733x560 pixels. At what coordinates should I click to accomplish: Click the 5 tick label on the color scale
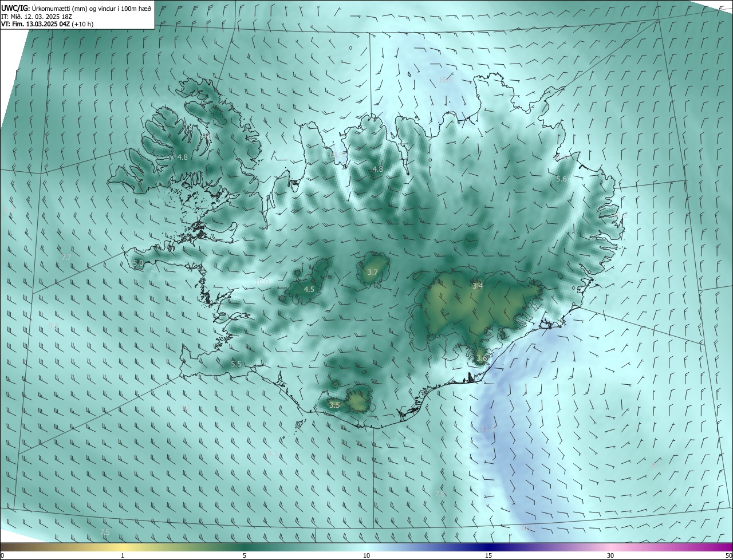click(x=245, y=555)
